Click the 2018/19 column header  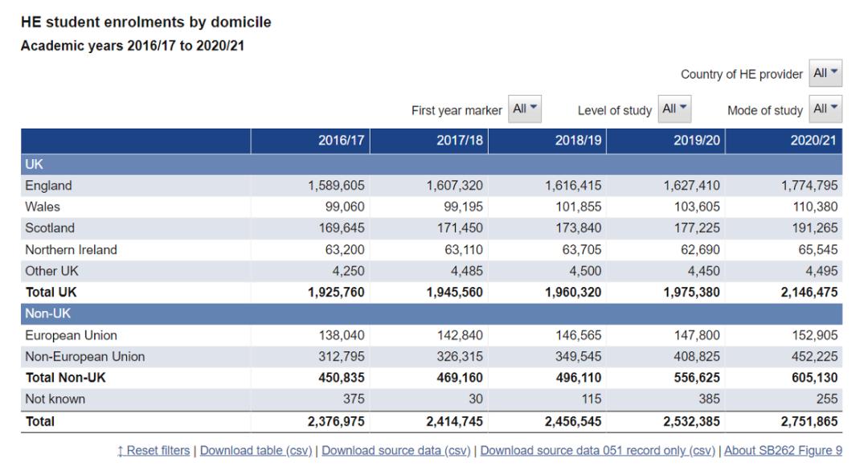tap(578, 141)
